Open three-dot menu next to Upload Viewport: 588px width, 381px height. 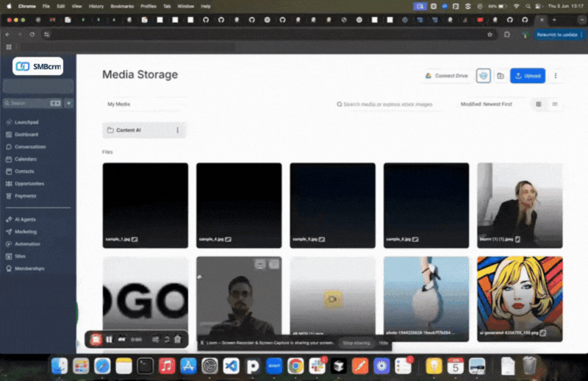(x=556, y=76)
